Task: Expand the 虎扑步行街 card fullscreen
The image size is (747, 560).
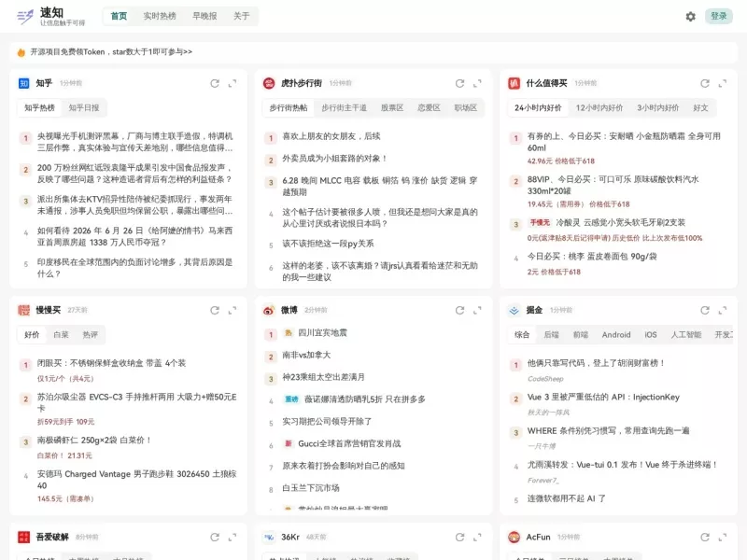Action: coord(477,83)
